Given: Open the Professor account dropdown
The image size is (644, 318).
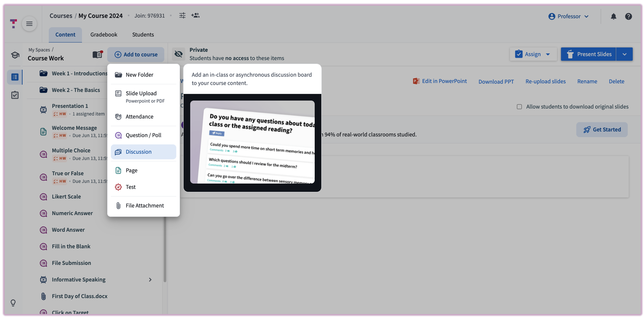Looking at the screenshot, I should point(568,17).
